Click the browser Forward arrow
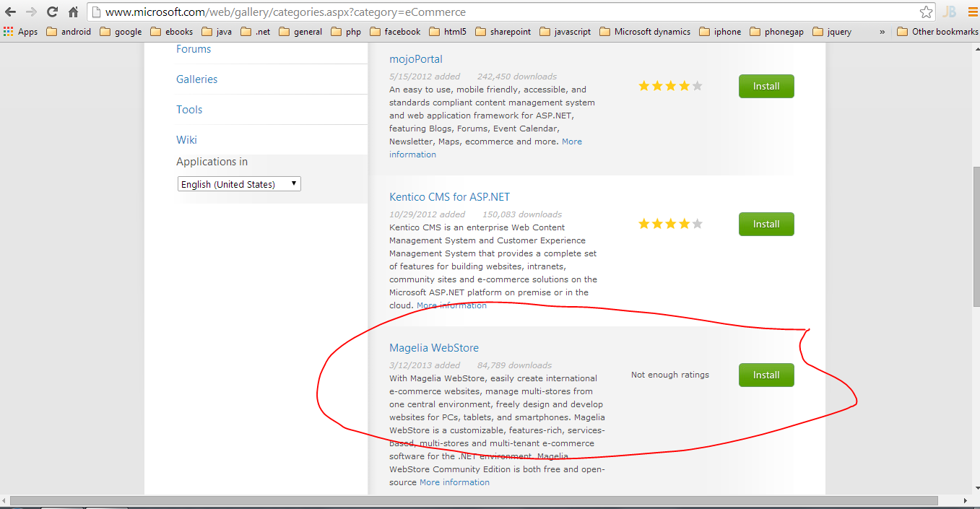The image size is (980, 509). point(31,12)
